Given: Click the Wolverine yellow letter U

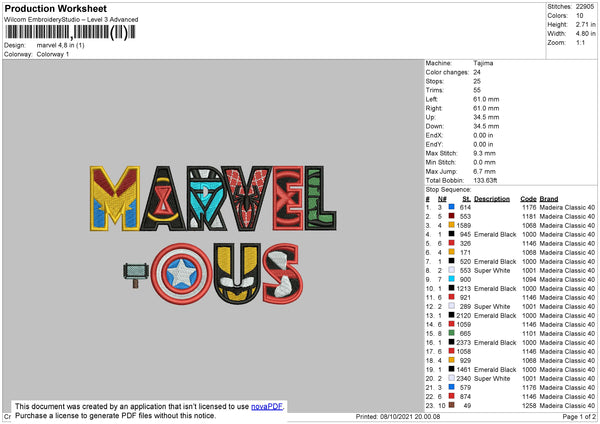Looking at the screenshot, I should [237, 274].
